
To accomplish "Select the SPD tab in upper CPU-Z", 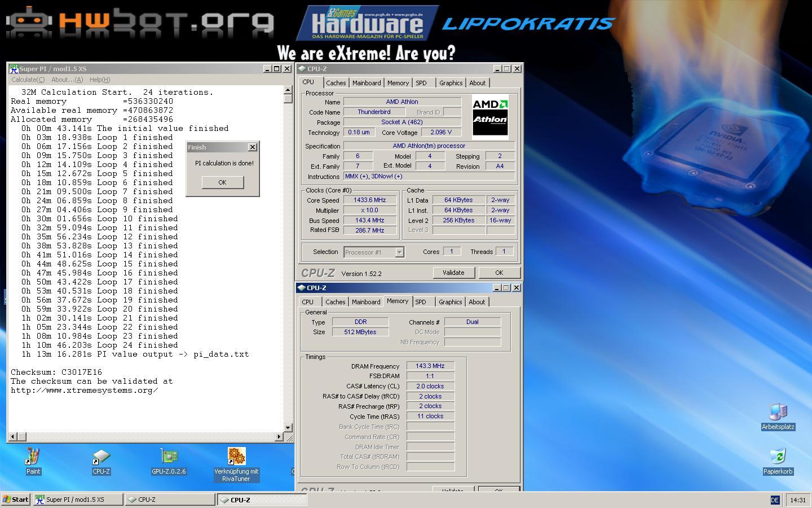I will [421, 83].
